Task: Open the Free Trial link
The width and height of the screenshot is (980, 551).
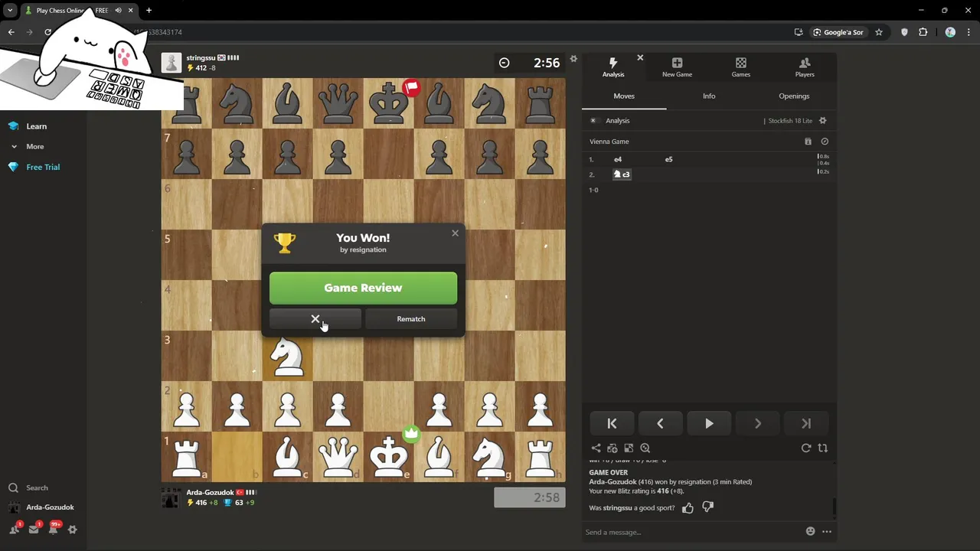Action: coord(43,167)
